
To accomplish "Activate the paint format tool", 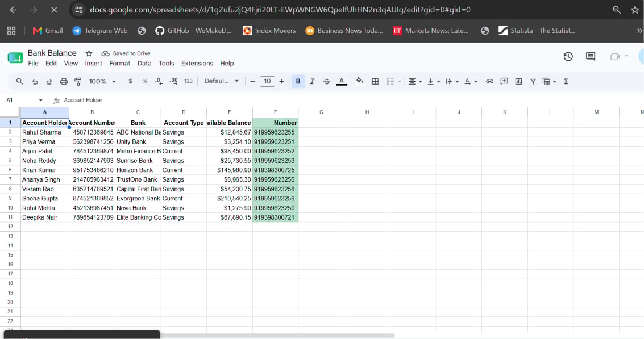I will point(78,82).
